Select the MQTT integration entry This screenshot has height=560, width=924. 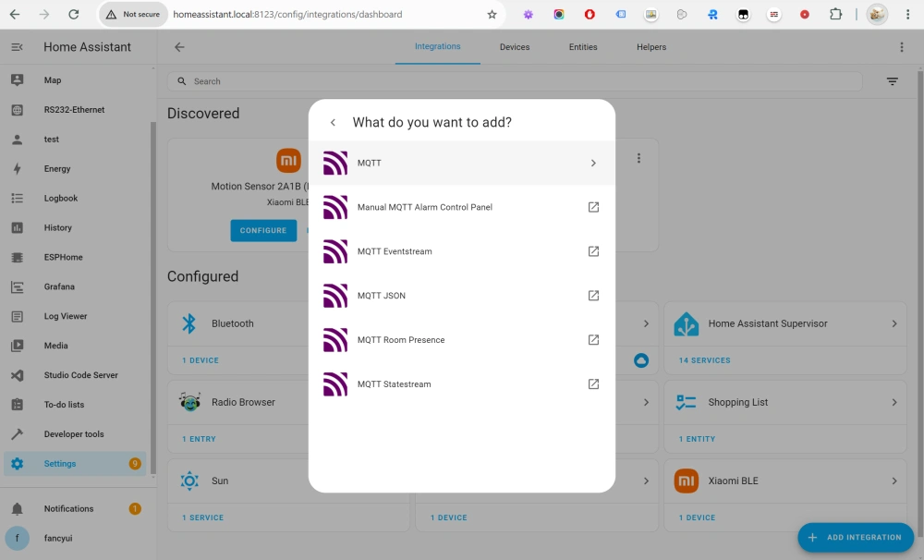click(x=461, y=164)
